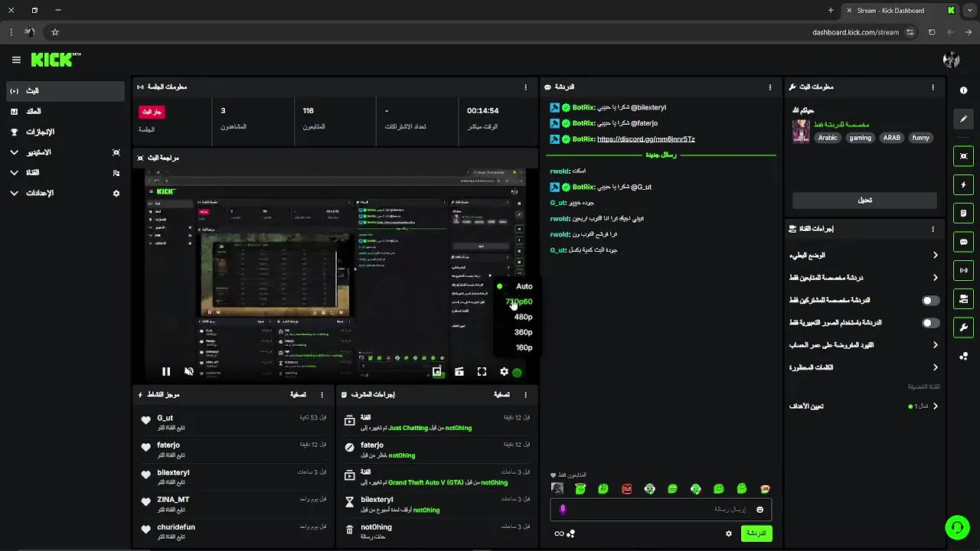
Task: Open the emoji picker smiley icon
Action: [x=759, y=510]
